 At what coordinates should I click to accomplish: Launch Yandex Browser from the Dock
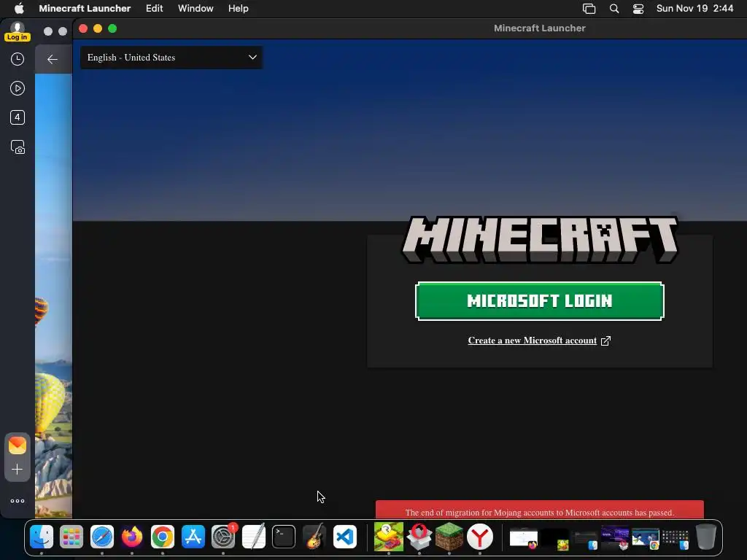[x=480, y=537]
